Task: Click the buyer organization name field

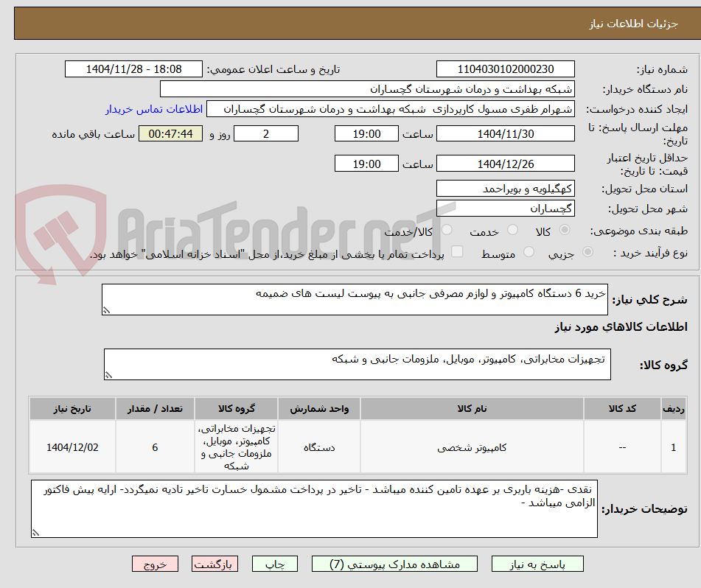Action: 367,89
